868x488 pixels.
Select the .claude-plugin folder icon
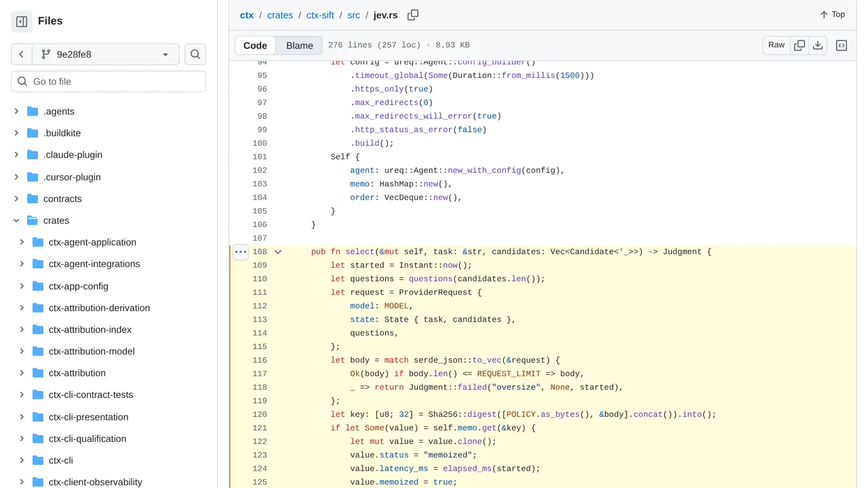coord(33,155)
